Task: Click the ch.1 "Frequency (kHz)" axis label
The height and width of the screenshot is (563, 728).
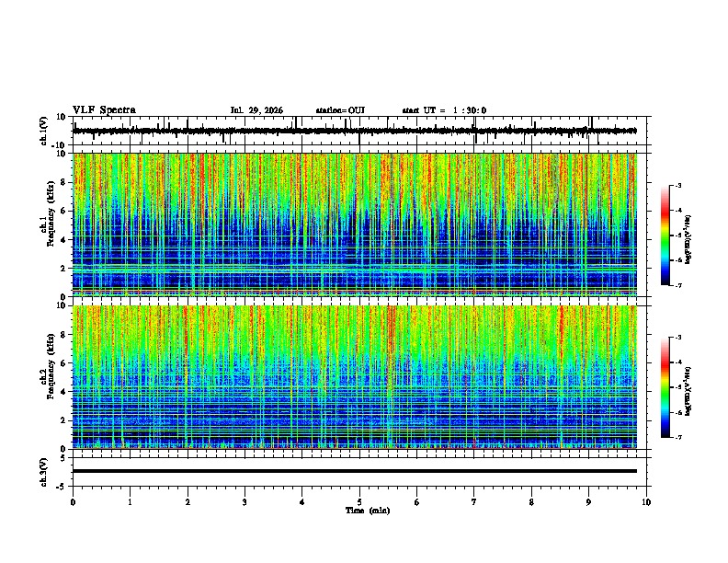Action: (x=51, y=214)
